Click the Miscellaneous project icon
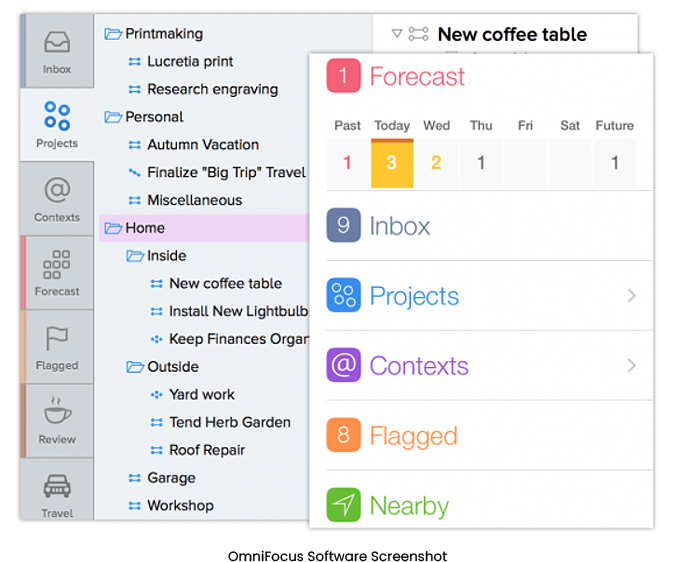 134,200
